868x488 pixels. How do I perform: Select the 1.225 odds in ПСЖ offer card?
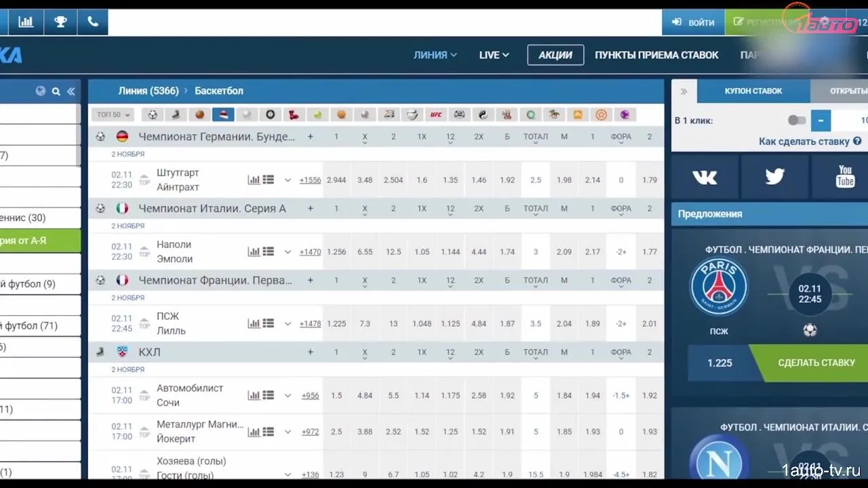[719, 363]
